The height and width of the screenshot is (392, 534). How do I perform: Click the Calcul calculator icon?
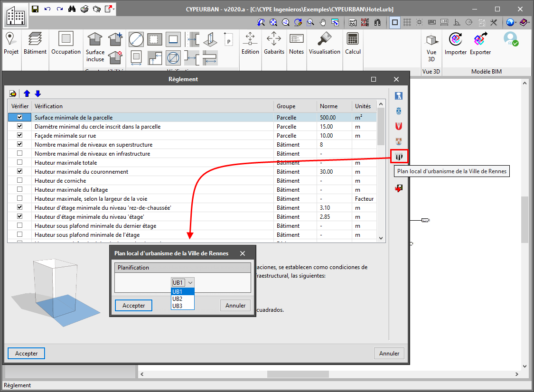pos(353,39)
